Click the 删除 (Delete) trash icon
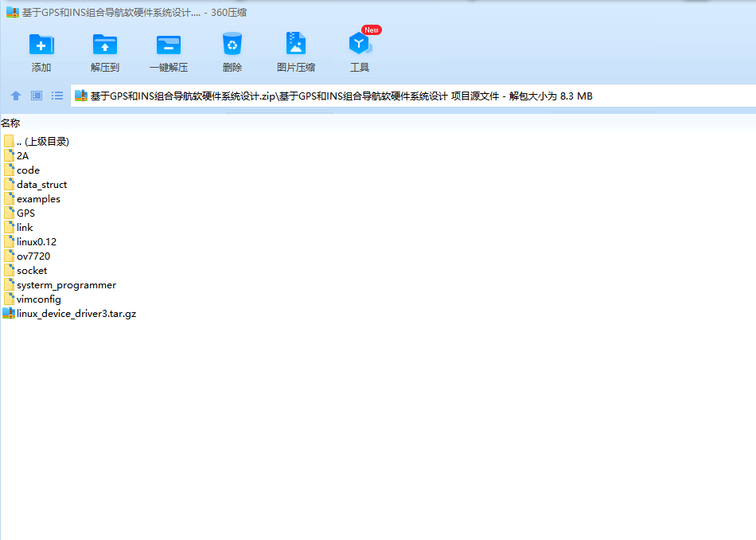This screenshot has width=756, height=540. [x=232, y=44]
